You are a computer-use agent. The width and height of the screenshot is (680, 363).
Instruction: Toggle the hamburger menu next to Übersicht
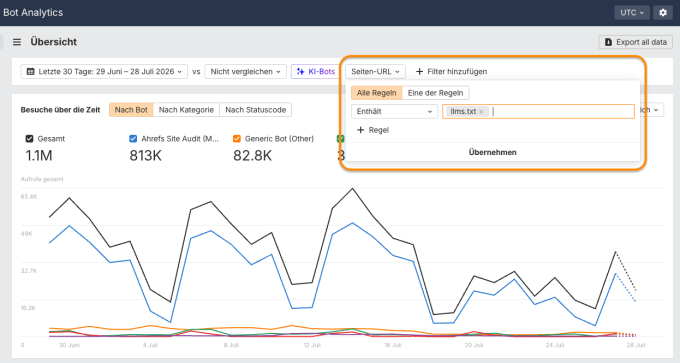[17, 42]
